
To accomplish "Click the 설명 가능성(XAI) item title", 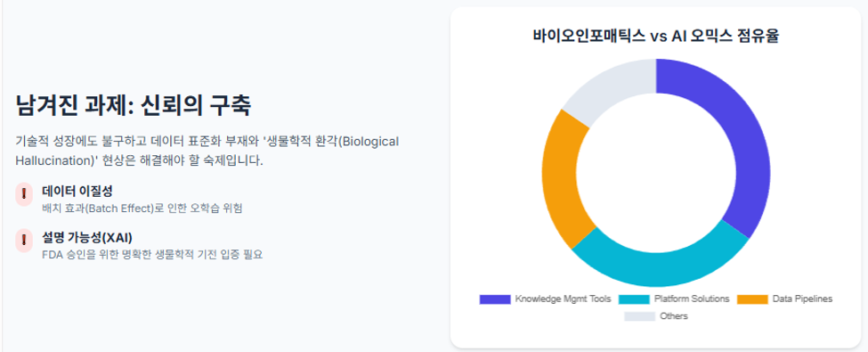I will pyautogui.click(x=87, y=238).
